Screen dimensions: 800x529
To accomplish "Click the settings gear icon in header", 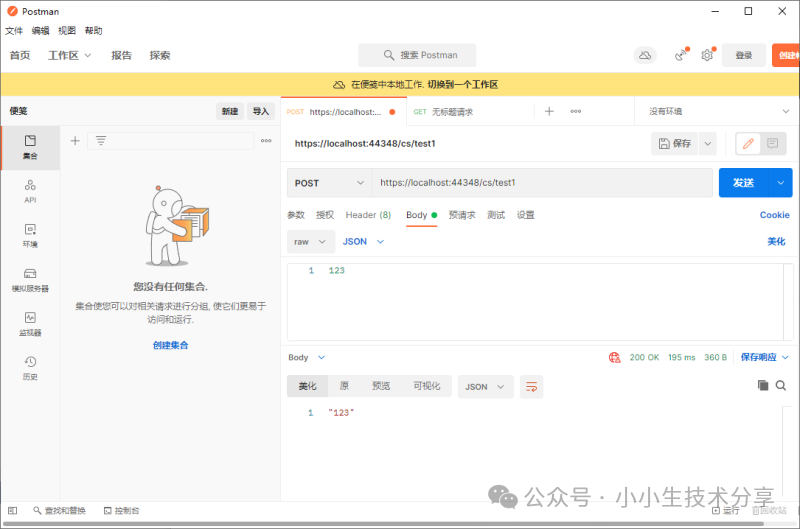I will tap(707, 55).
